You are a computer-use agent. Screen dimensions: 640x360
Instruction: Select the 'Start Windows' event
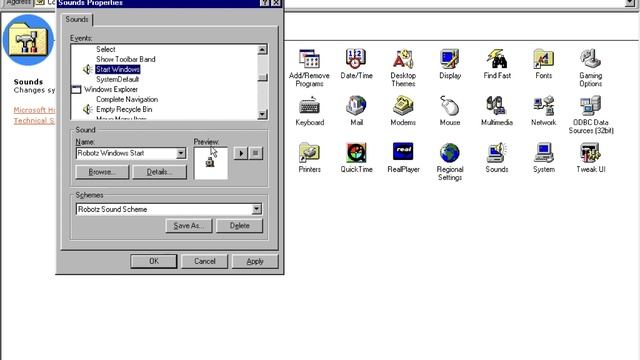pos(118,69)
